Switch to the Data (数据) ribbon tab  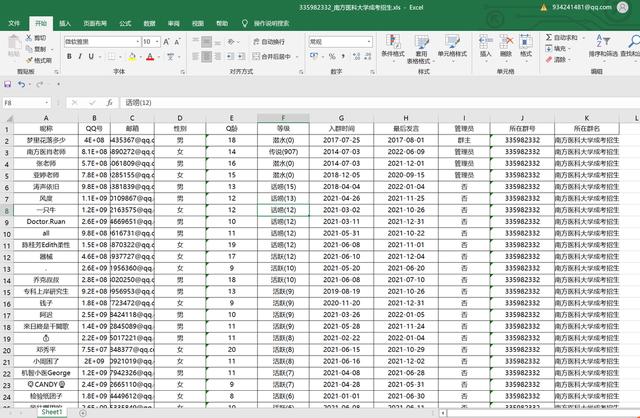149,21
